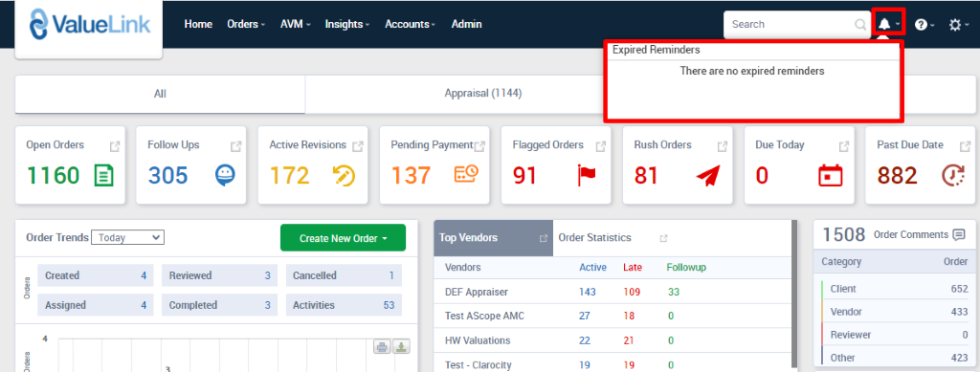Click the Test AScope AMC vendor

[484, 316]
